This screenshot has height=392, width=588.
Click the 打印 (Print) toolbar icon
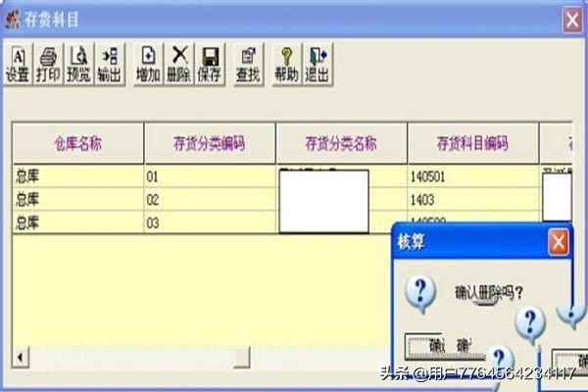(x=48, y=64)
